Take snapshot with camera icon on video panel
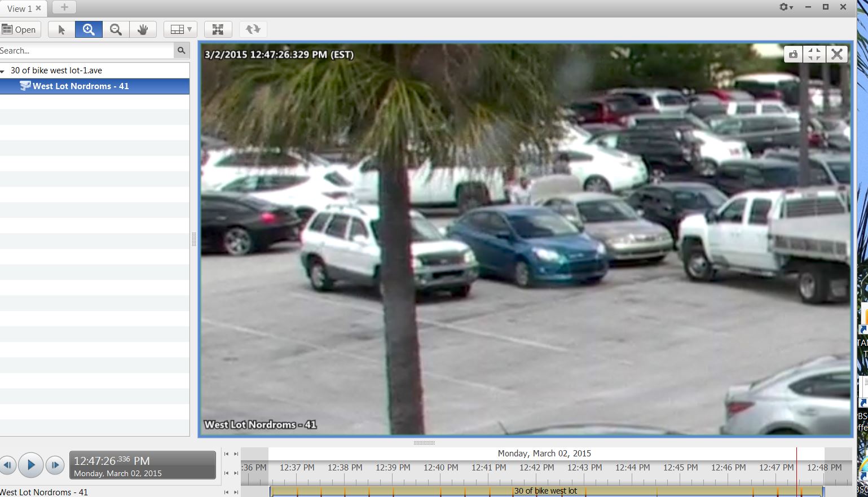 click(793, 54)
